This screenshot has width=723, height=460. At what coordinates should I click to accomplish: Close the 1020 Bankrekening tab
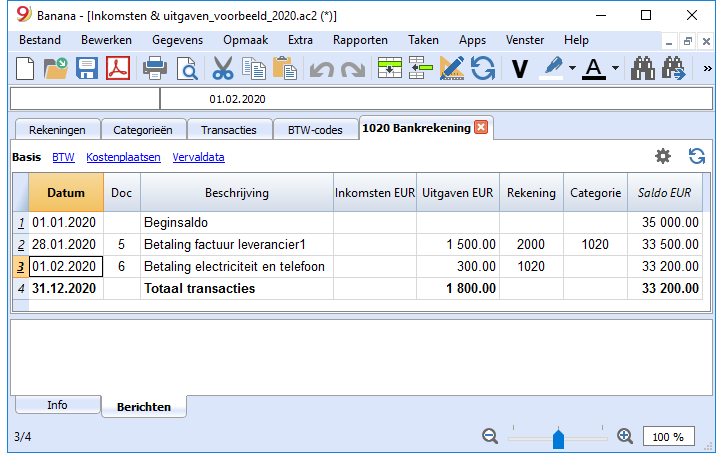481,127
